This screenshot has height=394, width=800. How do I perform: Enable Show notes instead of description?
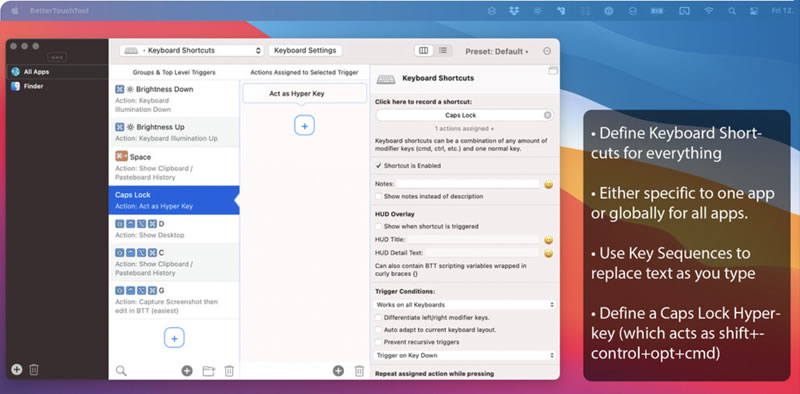tap(379, 196)
